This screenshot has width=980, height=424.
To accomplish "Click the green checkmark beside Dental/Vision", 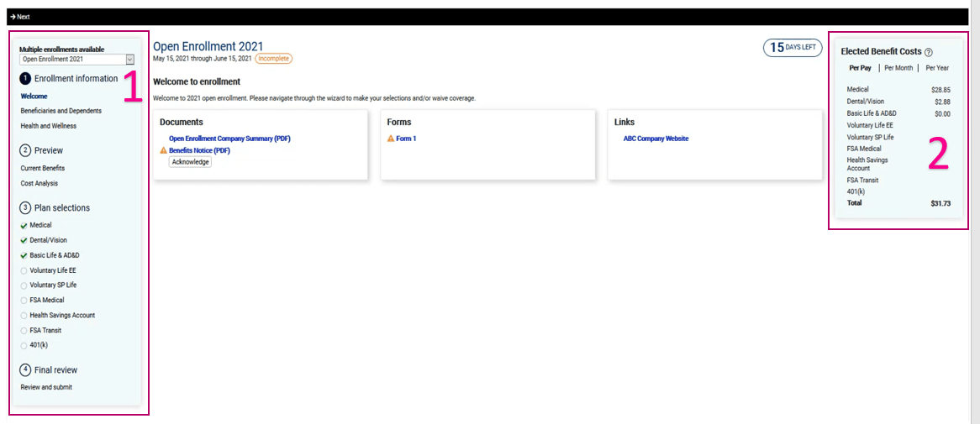I will (x=24, y=241).
